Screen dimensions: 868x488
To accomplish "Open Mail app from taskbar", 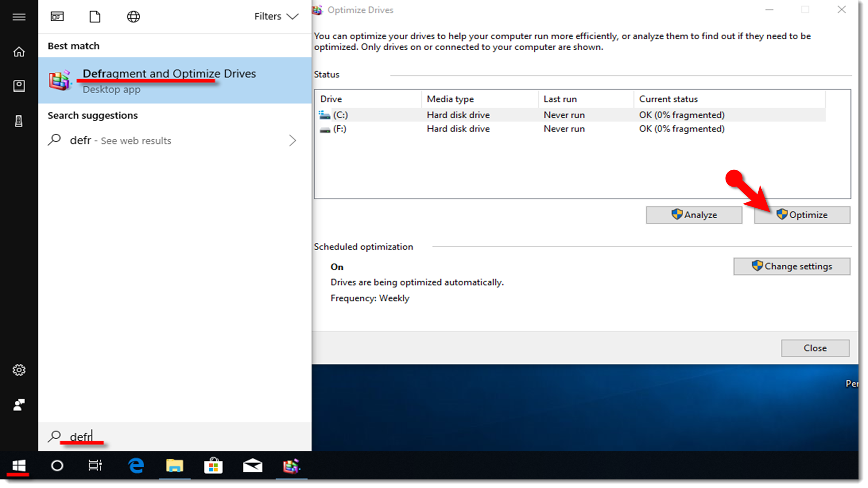I will 252,465.
